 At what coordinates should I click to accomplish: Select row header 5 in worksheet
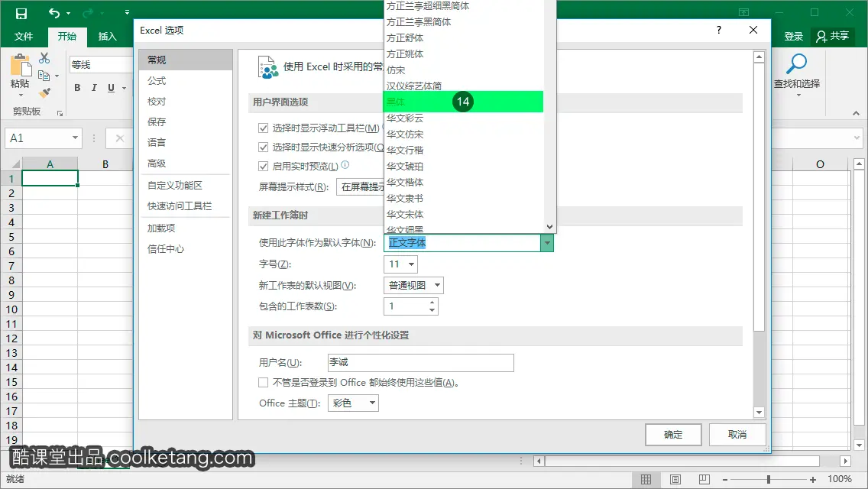(x=11, y=237)
